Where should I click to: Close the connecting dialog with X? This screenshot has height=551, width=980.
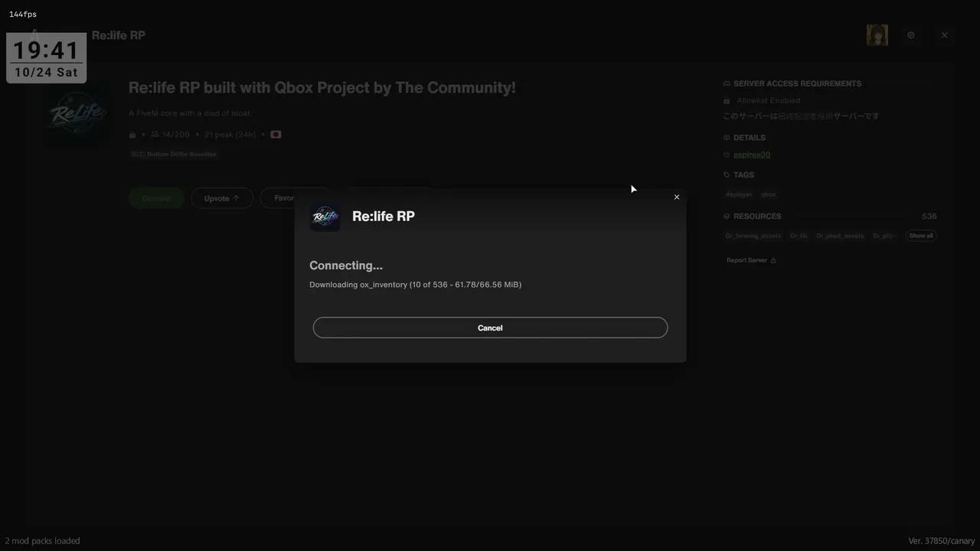(677, 197)
